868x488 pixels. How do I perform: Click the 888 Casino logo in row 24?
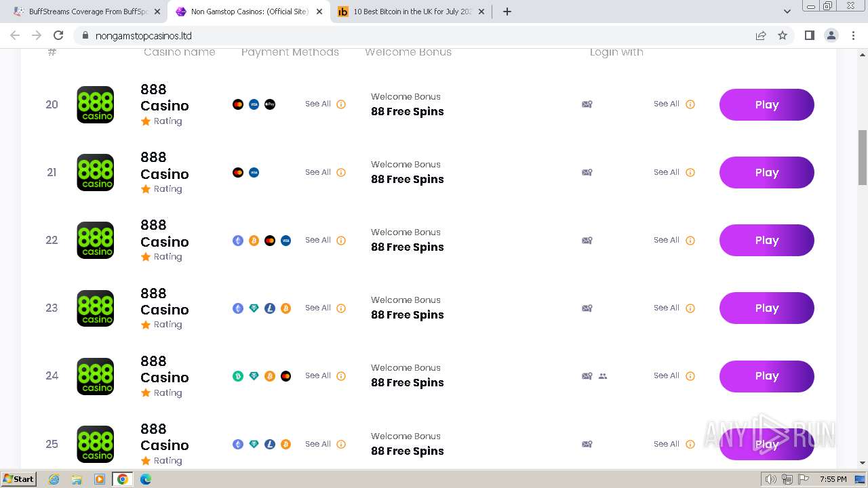tap(95, 376)
